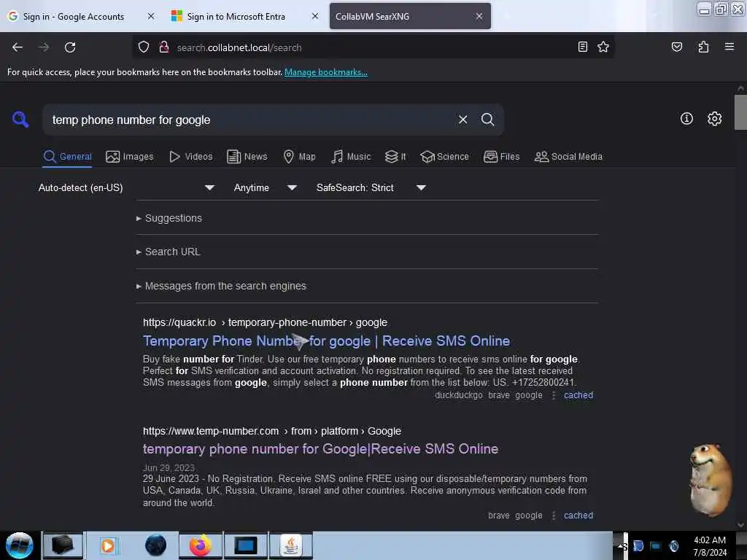Click the round blue icon beside the clock
The image size is (747, 560).
coord(673,545)
